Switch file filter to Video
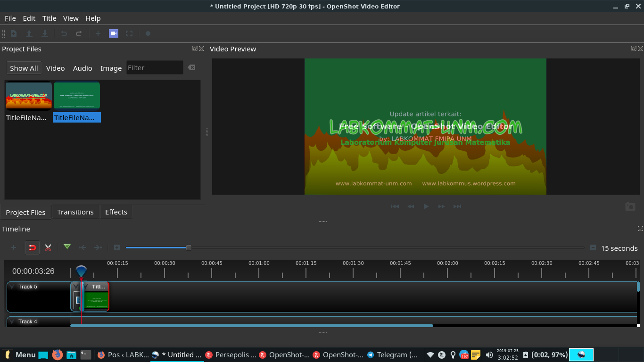644x362 pixels. tap(55, 68)
